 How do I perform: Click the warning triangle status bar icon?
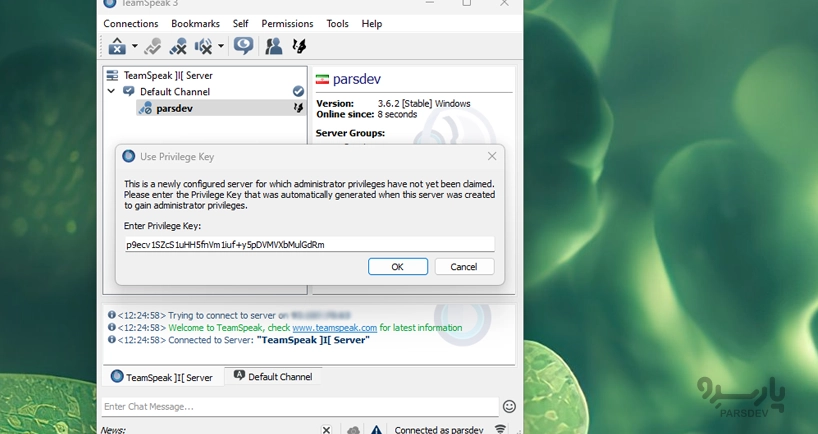coord(376,430)
